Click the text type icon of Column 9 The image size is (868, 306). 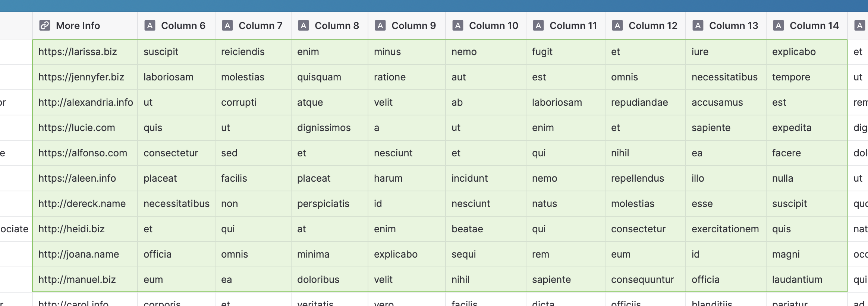(380, 25)
